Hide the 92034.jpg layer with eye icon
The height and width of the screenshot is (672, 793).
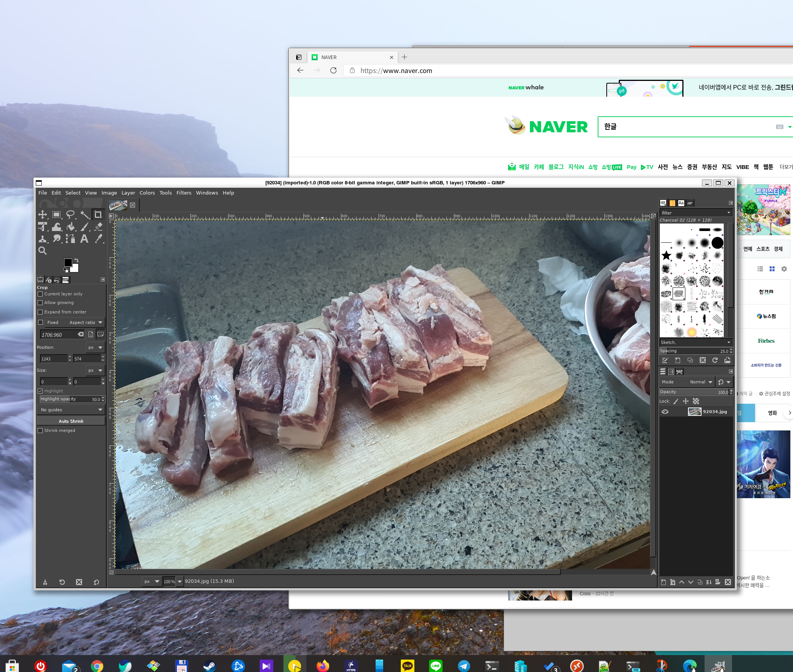(x=665, y=412)
